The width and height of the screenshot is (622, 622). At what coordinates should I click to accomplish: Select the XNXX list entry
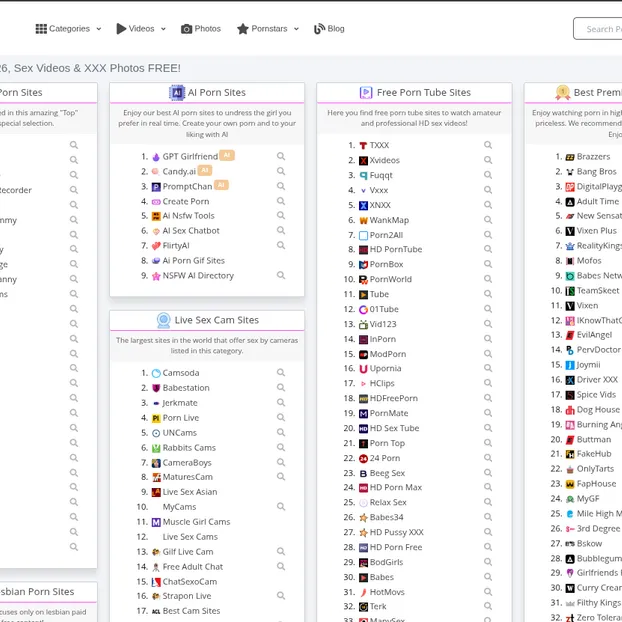click(x=380, y=205)
